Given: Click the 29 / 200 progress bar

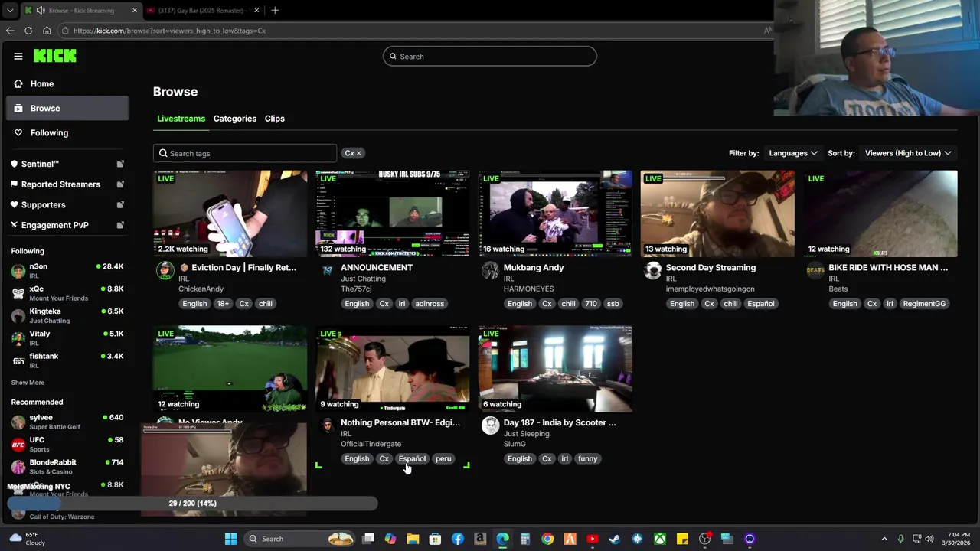Looking at the screenshot, I should (x=192, y=504).
